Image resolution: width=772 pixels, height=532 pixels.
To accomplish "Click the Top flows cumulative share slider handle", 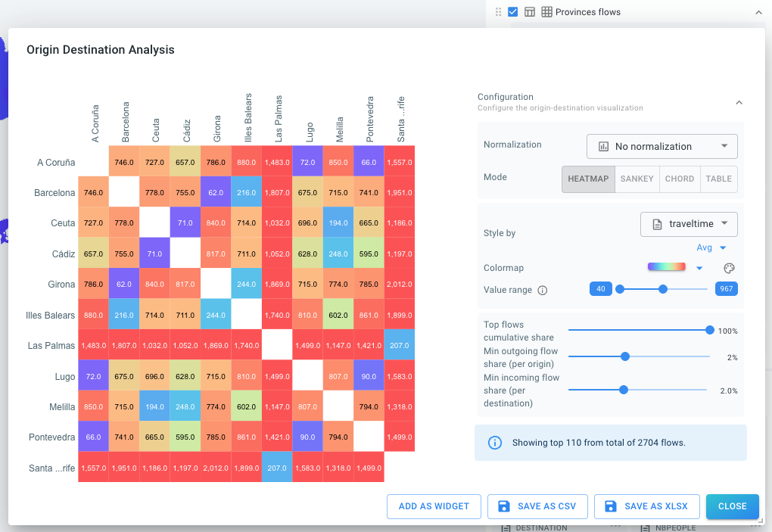I will click(x=709, y=330).
